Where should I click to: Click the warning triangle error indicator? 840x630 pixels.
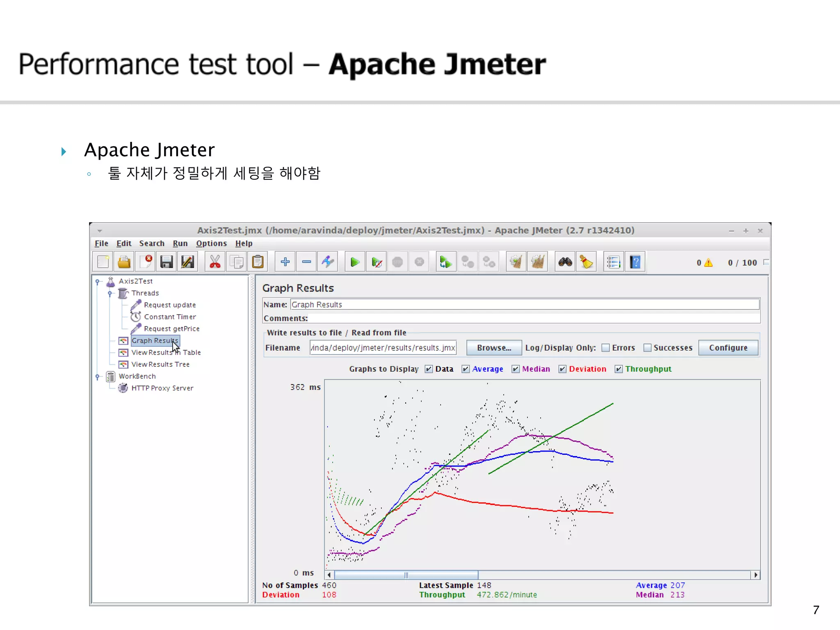tap(708, 262)
